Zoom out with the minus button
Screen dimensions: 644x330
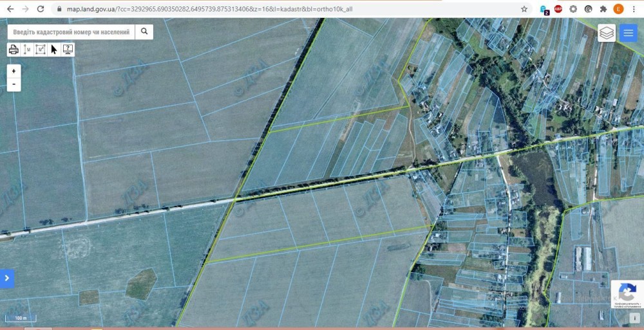click(x=14, y=84)
